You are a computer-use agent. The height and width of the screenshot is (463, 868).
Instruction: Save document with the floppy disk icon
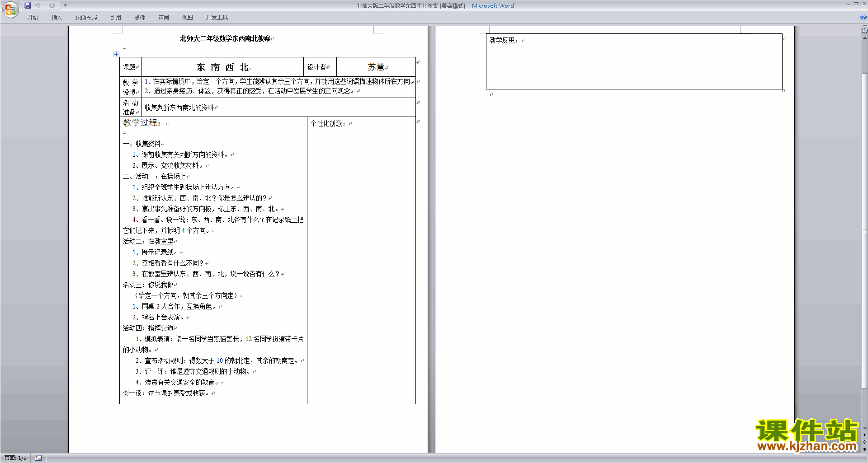point(28,5)
